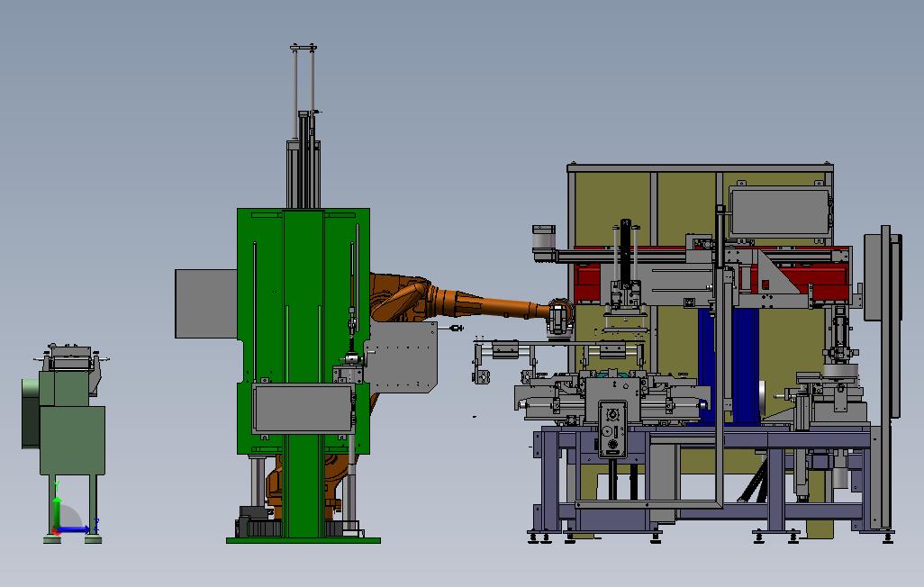Select the small green feeder machine body
The height and width of the screenshot is (587, 924).
pyautogui.click(x=72, y=439)
